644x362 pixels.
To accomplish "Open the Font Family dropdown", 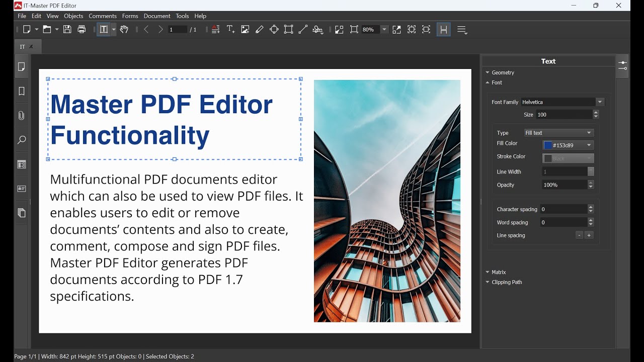I will point(599,102).
